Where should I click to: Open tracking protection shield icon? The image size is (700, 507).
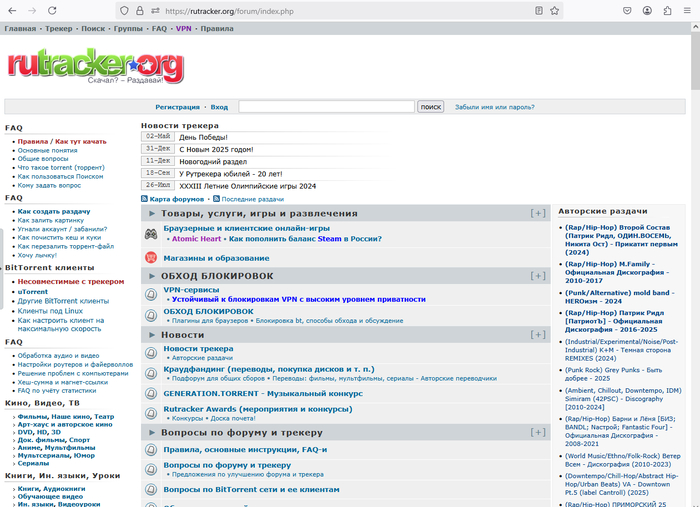pyautogui.click(x=125, y=11)
